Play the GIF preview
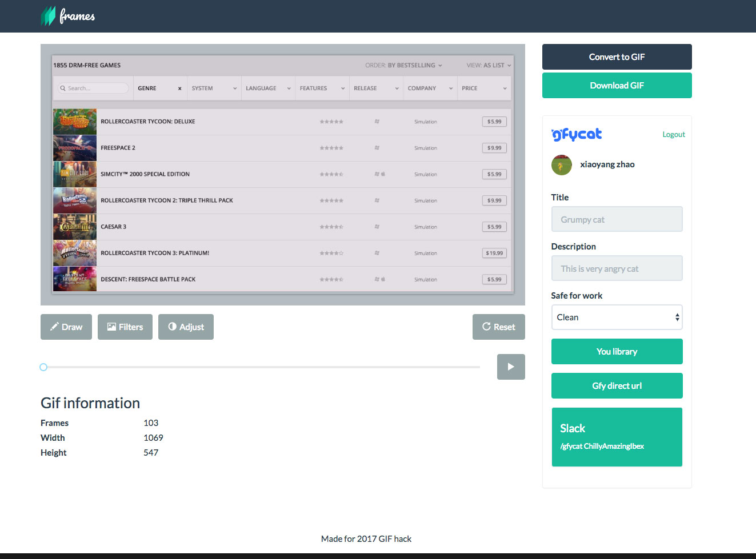Image resolution: width=756 pixels, height=559 pixels. coord(511,367)
